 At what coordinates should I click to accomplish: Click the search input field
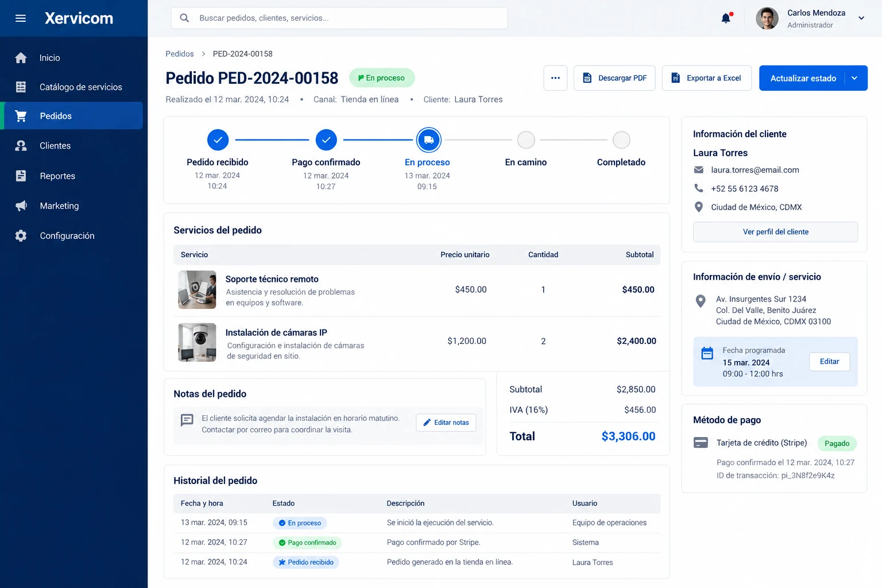coord(339,18)
